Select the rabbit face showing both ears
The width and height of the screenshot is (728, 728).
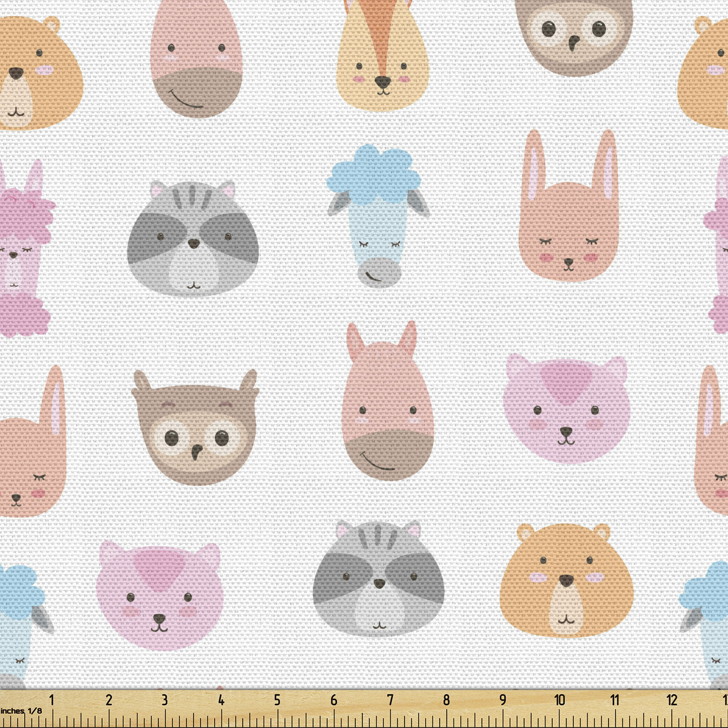[x=569, y=206]
